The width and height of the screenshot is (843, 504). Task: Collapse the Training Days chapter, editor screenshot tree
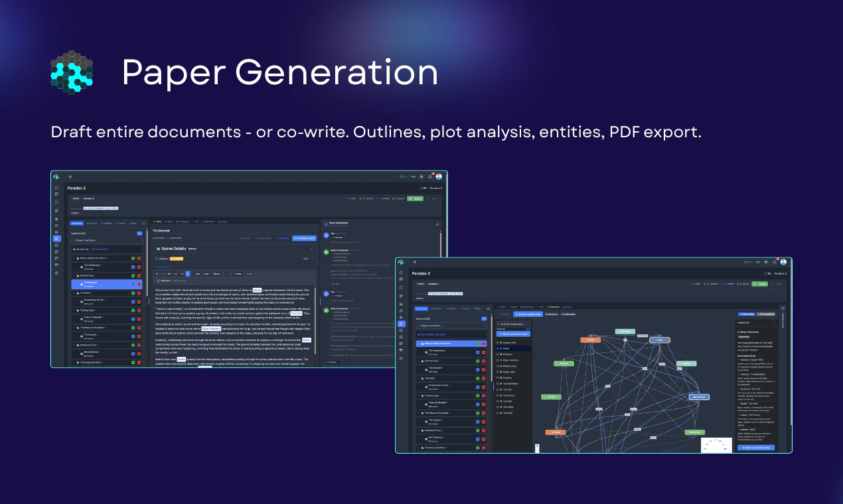click(74, 310)
